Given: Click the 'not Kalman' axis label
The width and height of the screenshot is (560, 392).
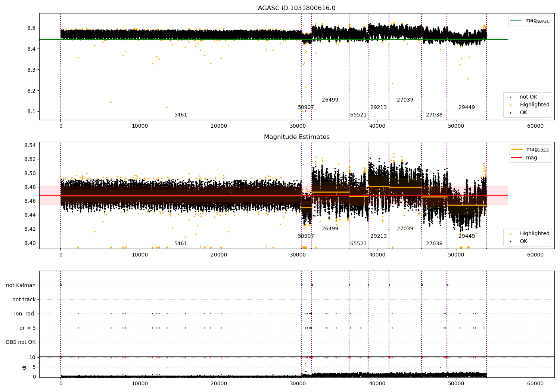Looking at the screenshot, I should click(21, 285).
